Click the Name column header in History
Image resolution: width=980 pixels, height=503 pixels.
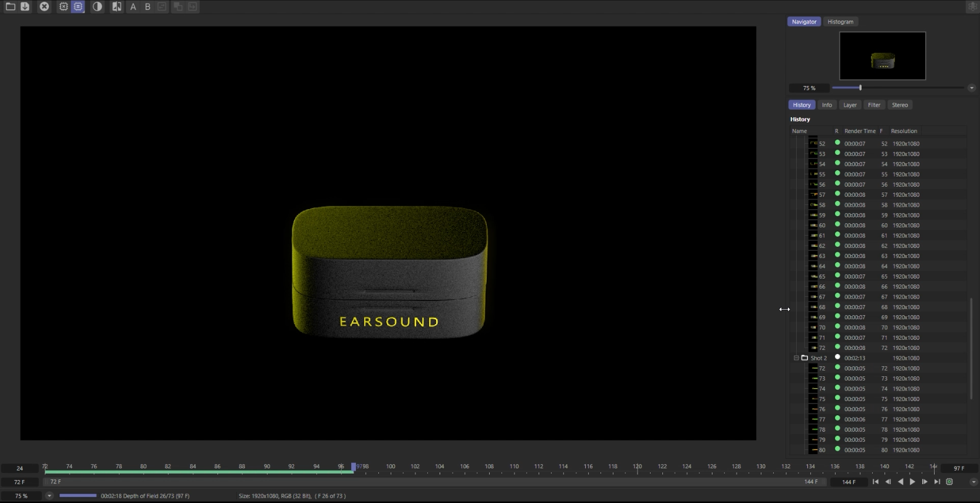[x=811, y=131]
